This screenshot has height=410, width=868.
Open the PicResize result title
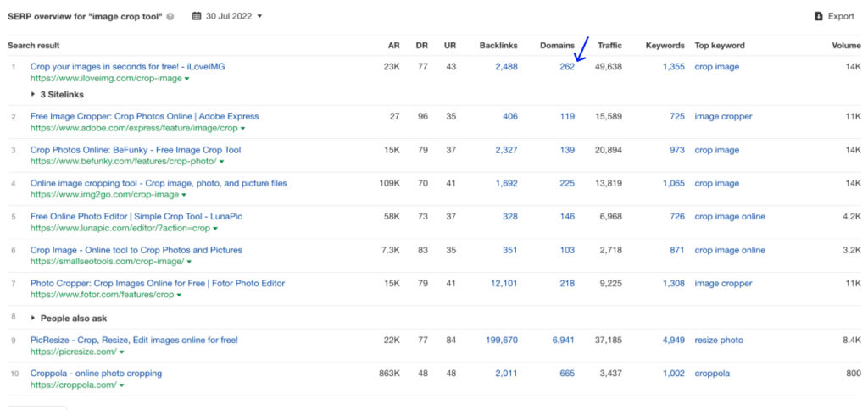pyautogui.click(x=134, y=340)
